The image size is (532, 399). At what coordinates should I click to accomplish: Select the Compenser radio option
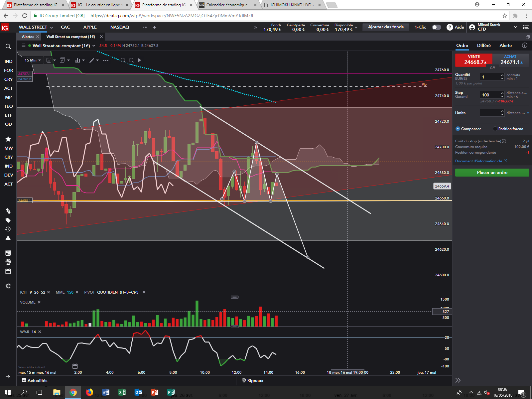458,129
